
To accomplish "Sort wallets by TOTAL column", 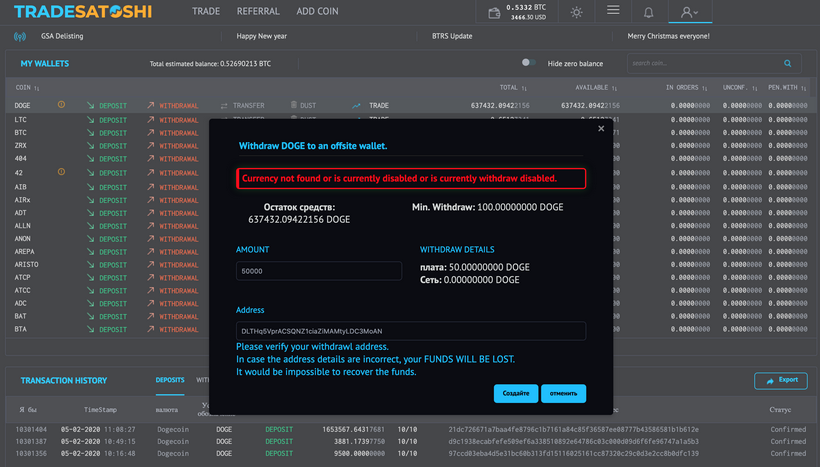I will point(513,88).
